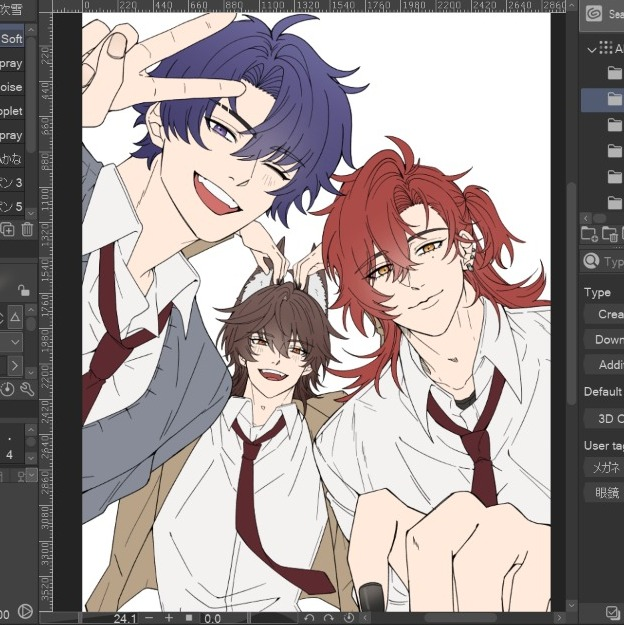Click zoom out minus button

[149, 617]
